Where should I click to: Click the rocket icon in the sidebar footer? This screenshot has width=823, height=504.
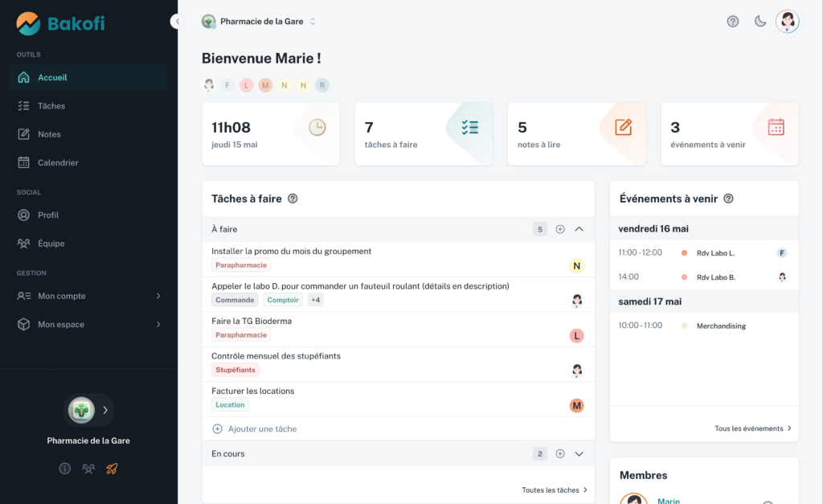point(112,469)
